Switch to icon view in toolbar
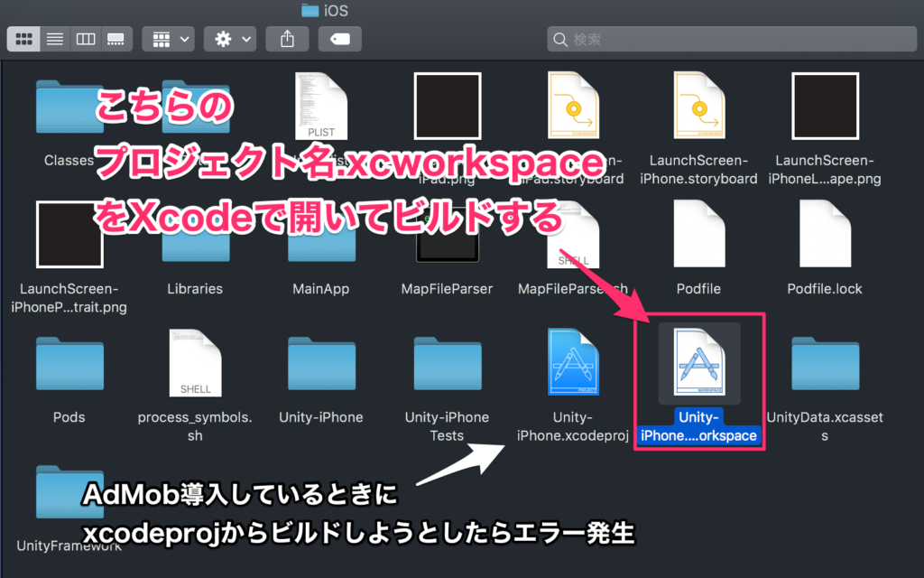 23,40
